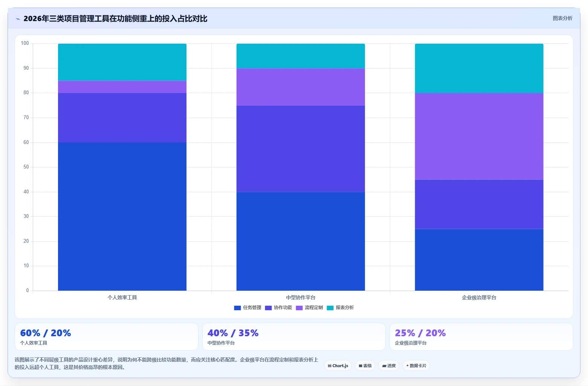This screenshot has height=386, width=588.
Task: Click the 个人效率工具 stat card caption
Action: pyautogui.click(x=34, y=343)
